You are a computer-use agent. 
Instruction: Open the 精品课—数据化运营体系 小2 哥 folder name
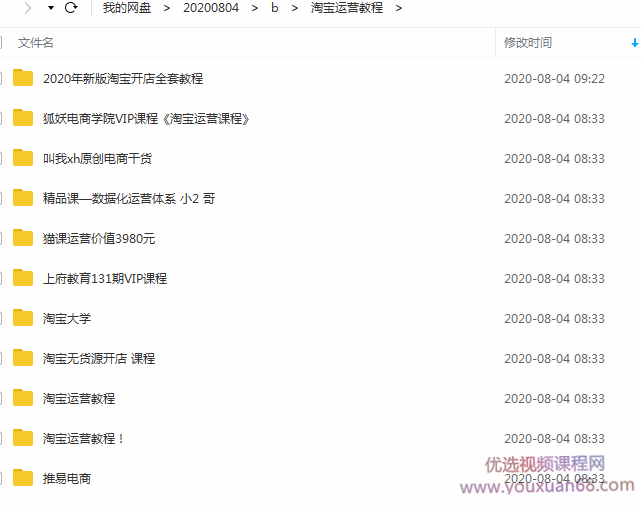(x=128, y=198)
